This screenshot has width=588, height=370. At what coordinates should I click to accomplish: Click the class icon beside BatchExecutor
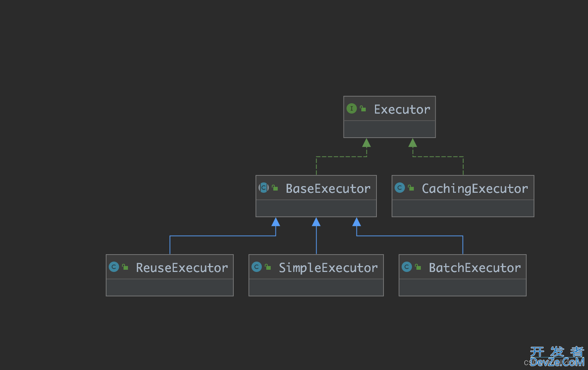click(x=407, y=267)
